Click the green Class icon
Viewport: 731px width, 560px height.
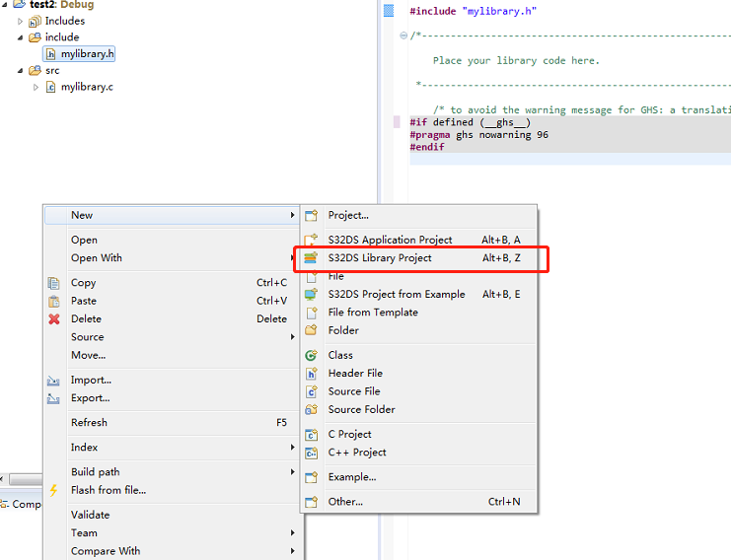(x=311, y=356)
